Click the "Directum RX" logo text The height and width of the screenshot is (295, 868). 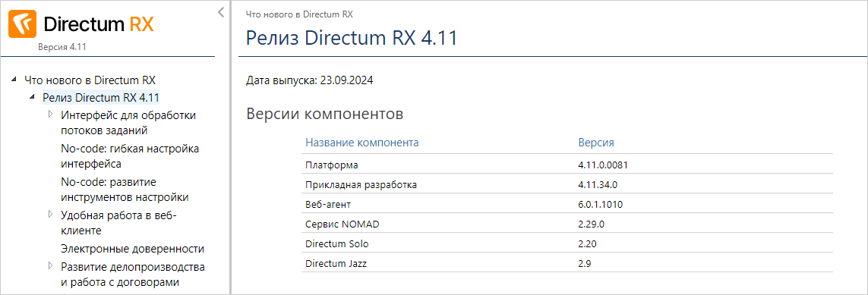[98, 24]
